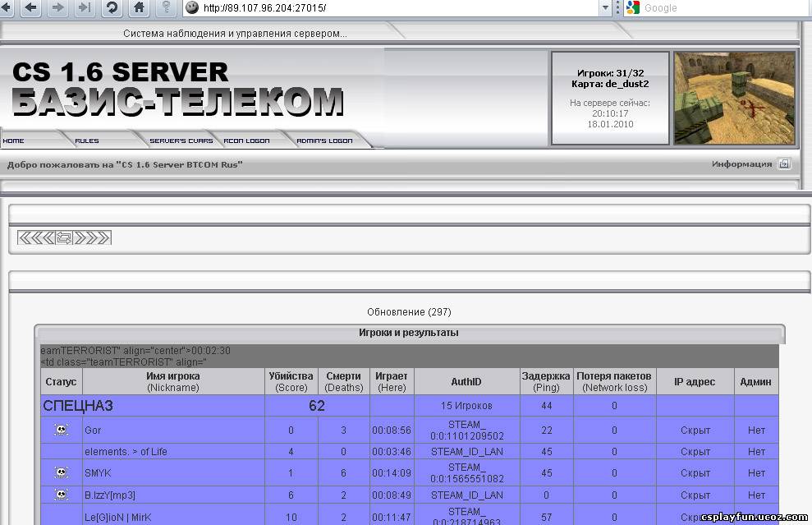Click the Google search engine icon

[633, 7]
